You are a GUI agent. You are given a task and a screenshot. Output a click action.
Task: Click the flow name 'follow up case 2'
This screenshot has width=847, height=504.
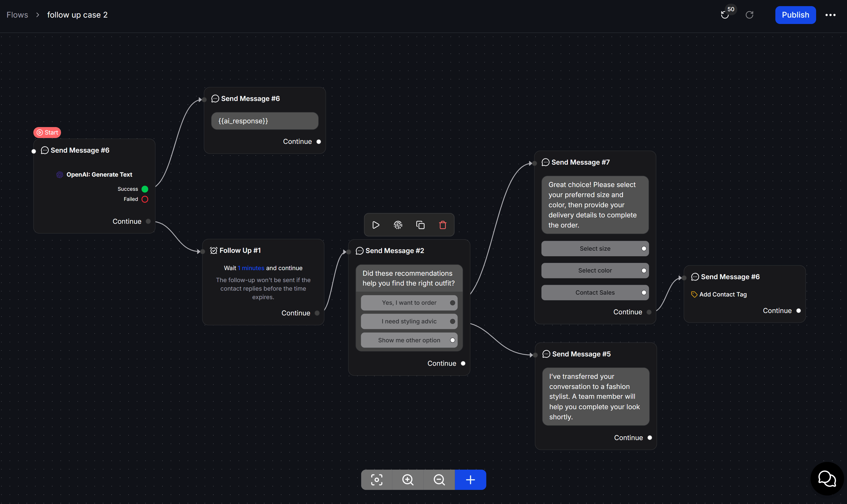tap(78, 15)
